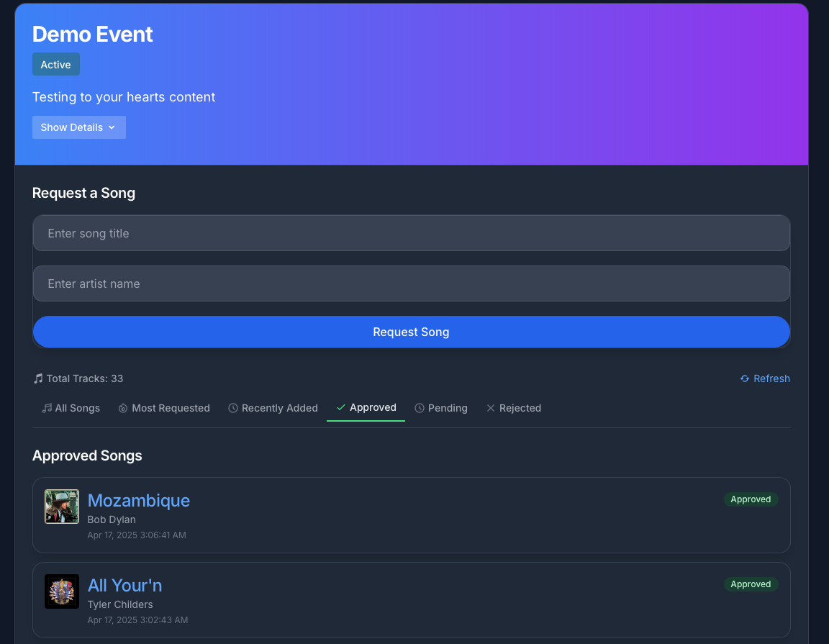
Task: Click the X icon on Rejected tab
Action: point(491,408)
